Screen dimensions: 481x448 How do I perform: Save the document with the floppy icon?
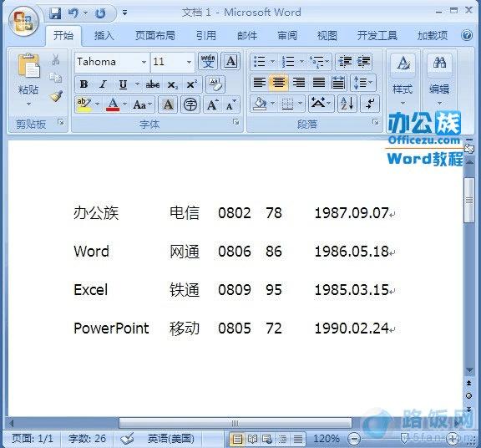click(x=55, y=13)
